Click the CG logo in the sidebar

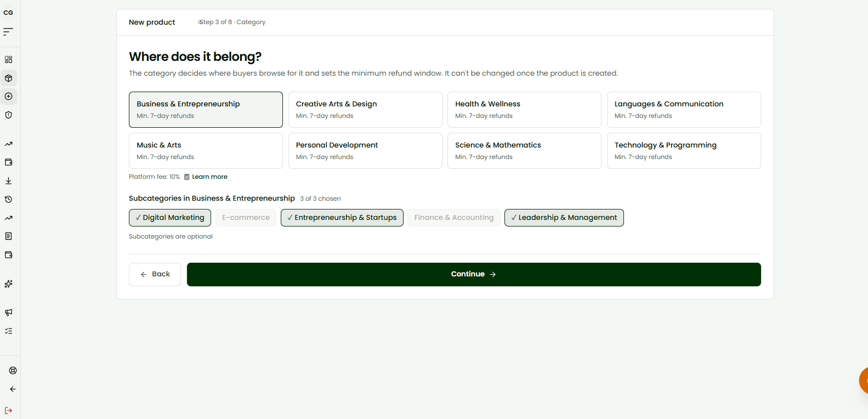pos(8,13)
